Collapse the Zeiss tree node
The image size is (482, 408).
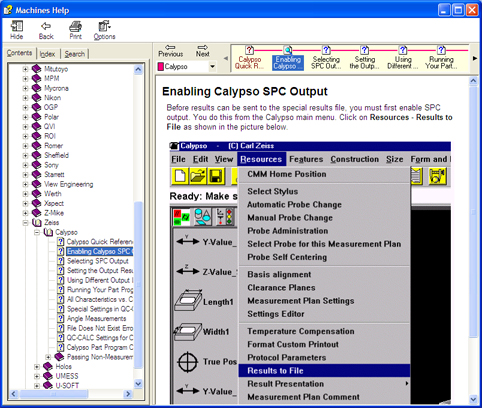(x=25, y=222)
